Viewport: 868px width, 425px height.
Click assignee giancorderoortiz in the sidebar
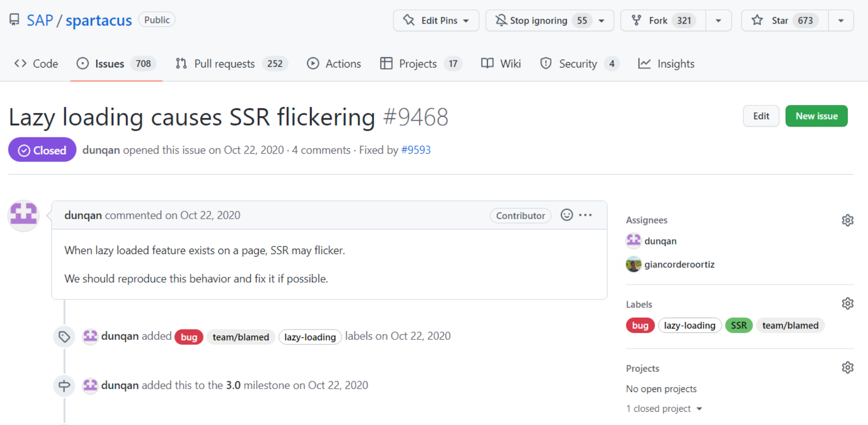coord(679,264)
